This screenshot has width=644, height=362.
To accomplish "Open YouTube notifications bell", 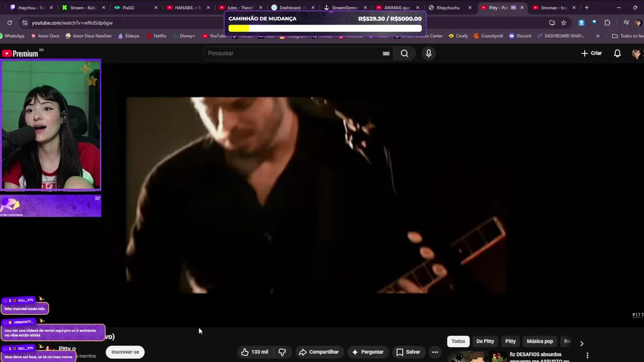I will [x=617, y=53].
